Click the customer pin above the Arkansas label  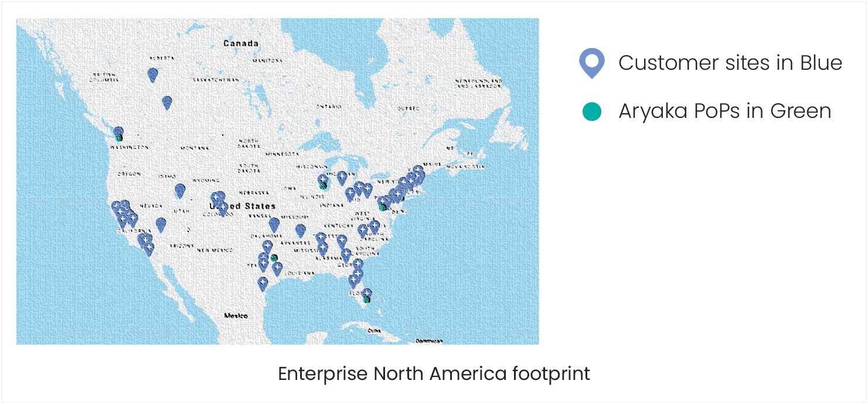click(300, 231)
